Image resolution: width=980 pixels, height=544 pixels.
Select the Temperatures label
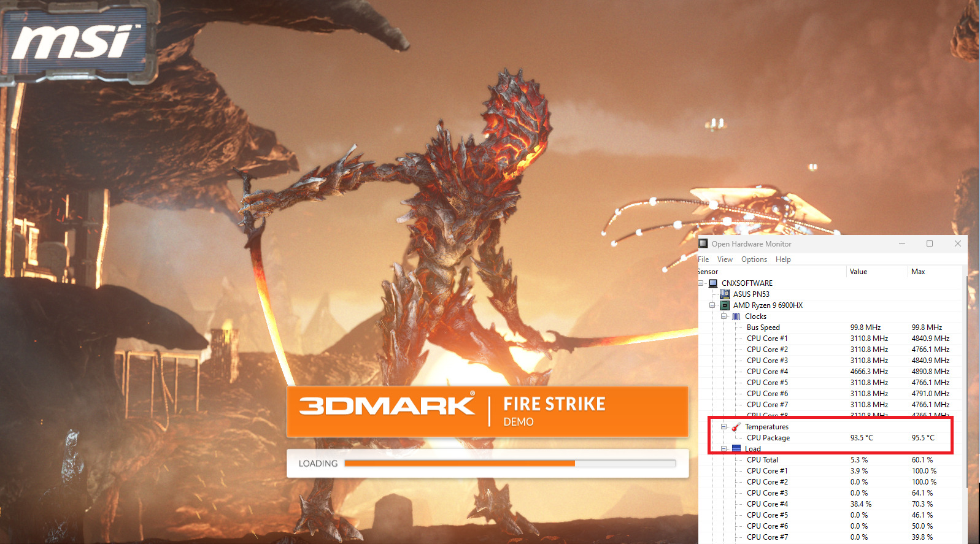coord(766,427)
